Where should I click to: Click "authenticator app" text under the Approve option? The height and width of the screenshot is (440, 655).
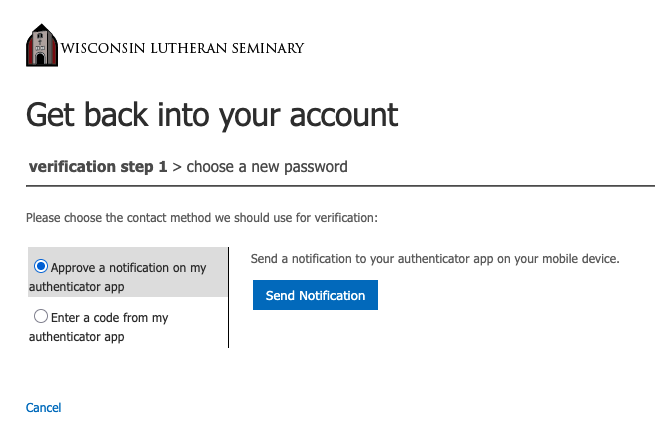point(77,287)
